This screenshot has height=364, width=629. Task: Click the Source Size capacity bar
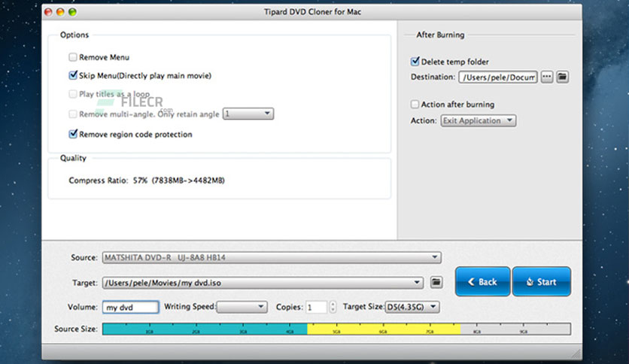click(336, 329)
